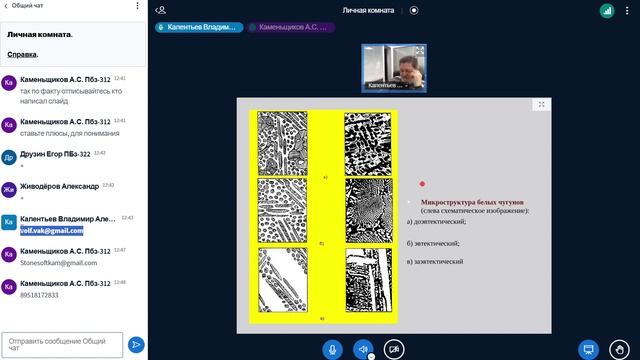
Task: Click the presenter webcam thumbnail
Action: (394, 68)
